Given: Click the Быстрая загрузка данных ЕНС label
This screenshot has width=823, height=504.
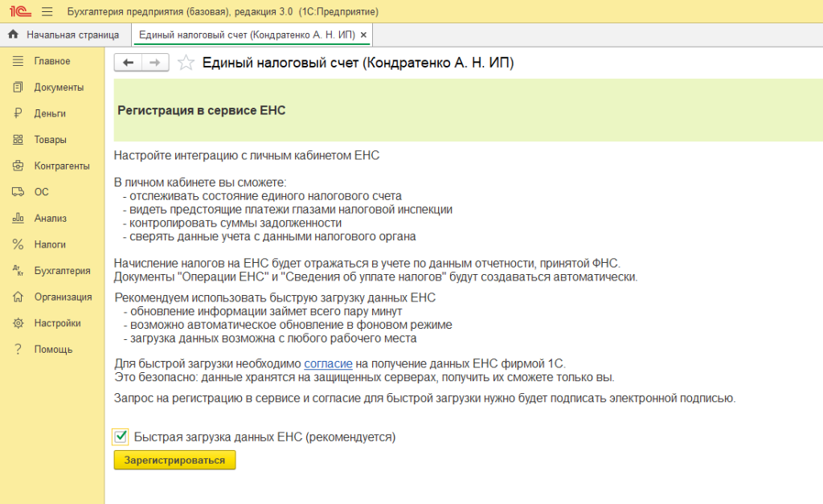Looking at the screenshot, I should coord(264,436).
